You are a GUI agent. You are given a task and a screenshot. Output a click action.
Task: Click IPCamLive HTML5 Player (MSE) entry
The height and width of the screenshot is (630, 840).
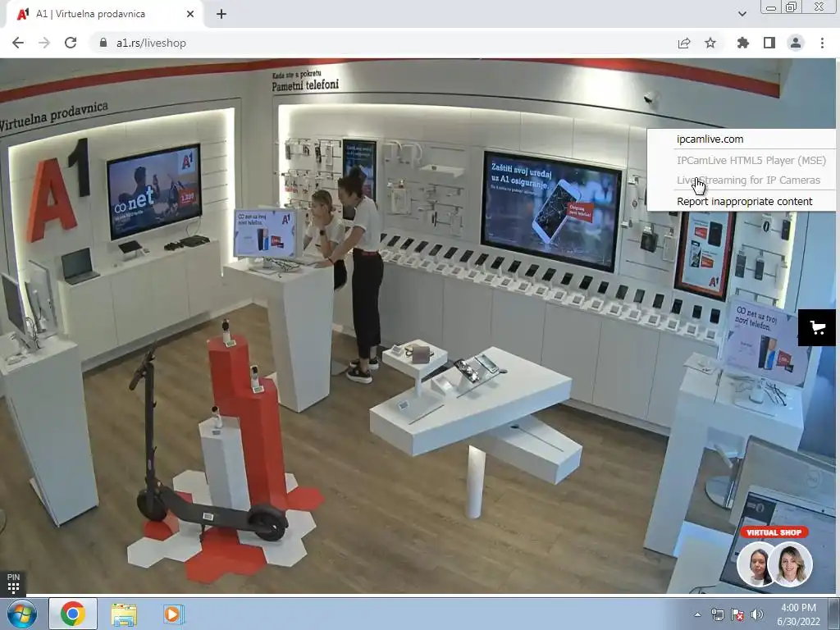(751, 160)
